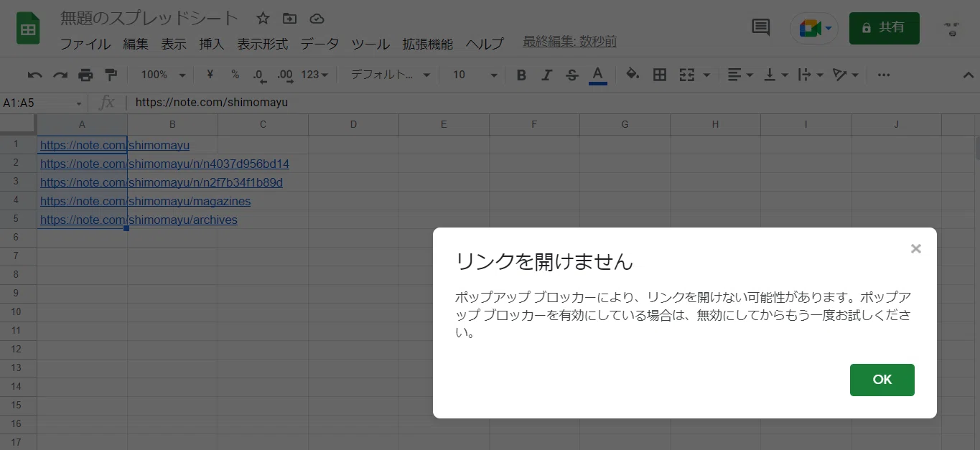Image resolution: width=980 pixels, height=450 pixels.
Task: Click the redo icon
Action: [60, 75]
